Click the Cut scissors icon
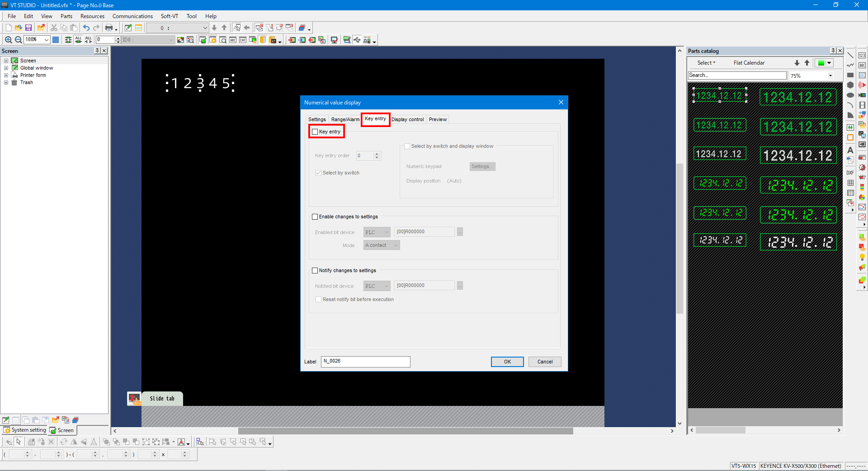Viewport: 868px width, 471px height. [54, 28]
